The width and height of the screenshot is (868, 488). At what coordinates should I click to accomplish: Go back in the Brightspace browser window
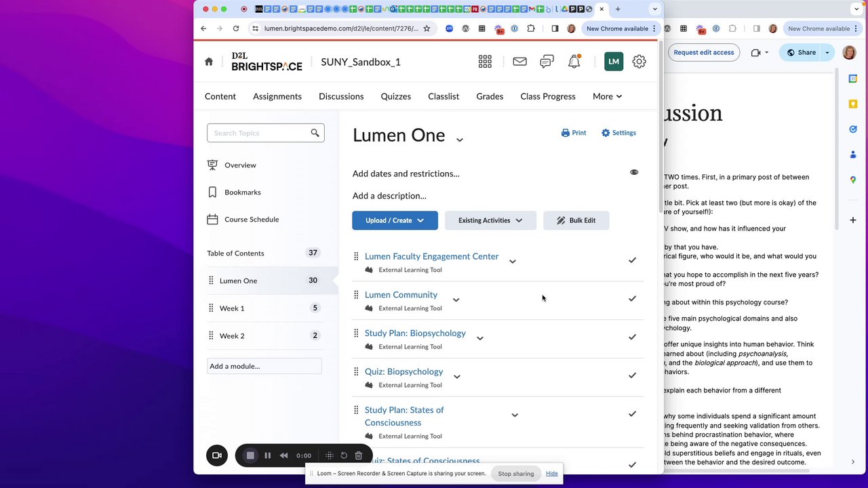point(203,28)
